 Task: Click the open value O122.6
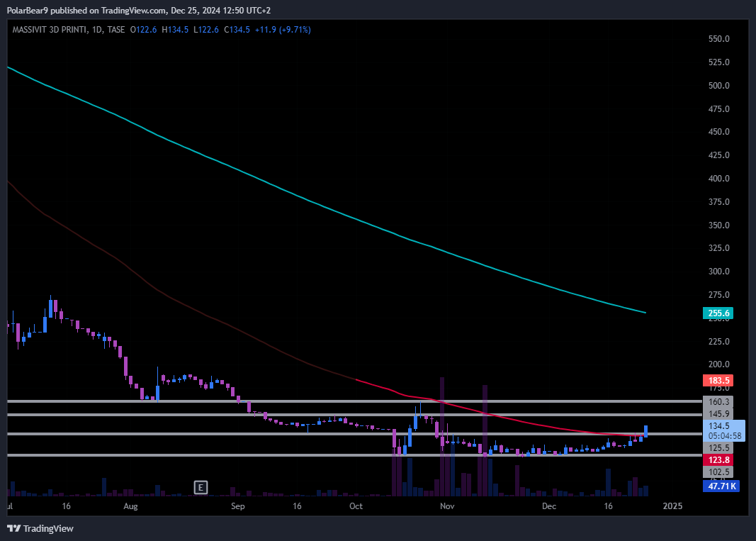[x=143, y=30]
